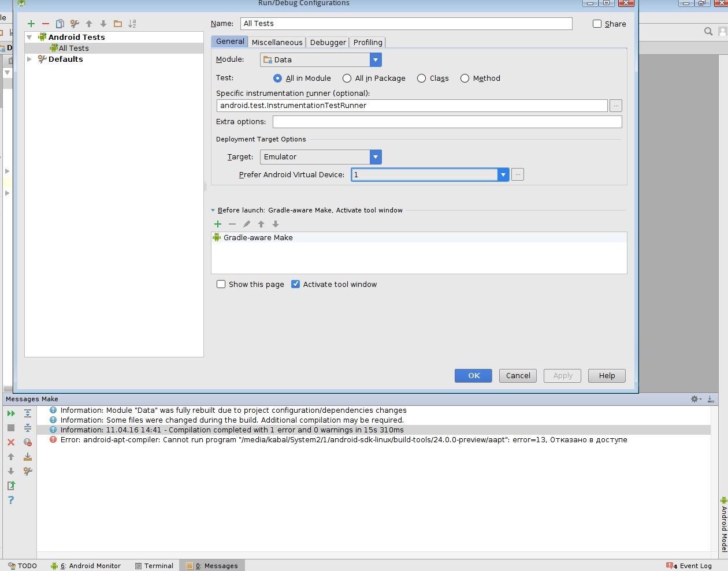The image size is (728, 571).
Task: Click search magnifier in main window
Action: (x=708, y=31)
